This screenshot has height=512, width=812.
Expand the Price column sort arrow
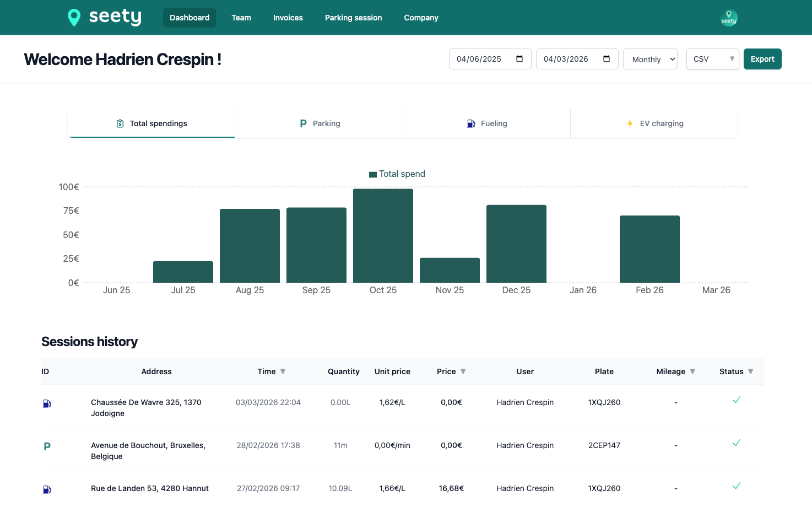coord(463,371)
